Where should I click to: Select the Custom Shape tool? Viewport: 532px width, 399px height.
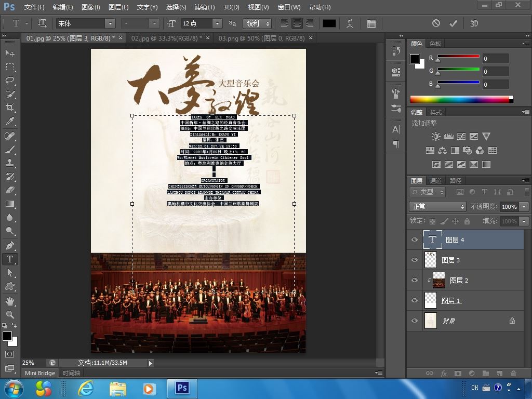(x=10, y=286)
